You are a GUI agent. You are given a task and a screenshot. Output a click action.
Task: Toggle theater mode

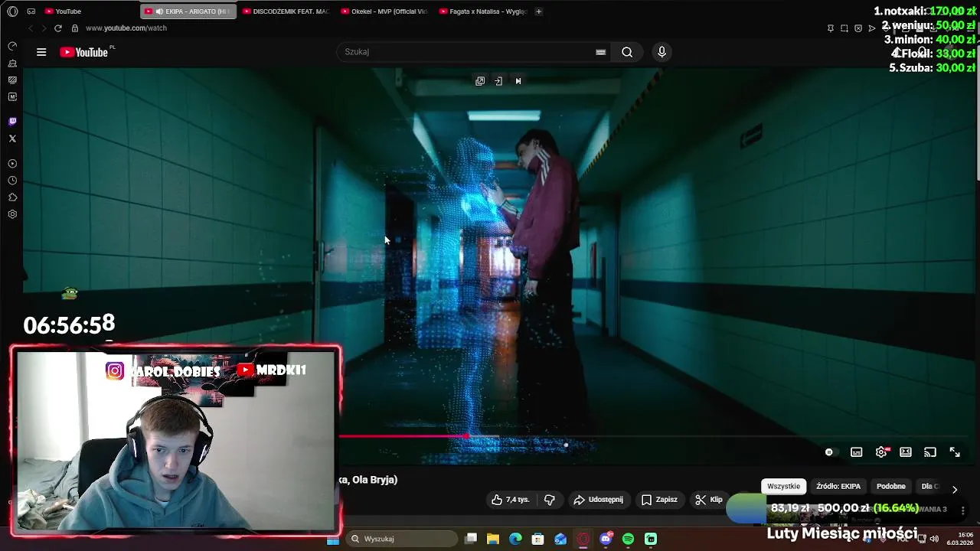tap(906, 452)
